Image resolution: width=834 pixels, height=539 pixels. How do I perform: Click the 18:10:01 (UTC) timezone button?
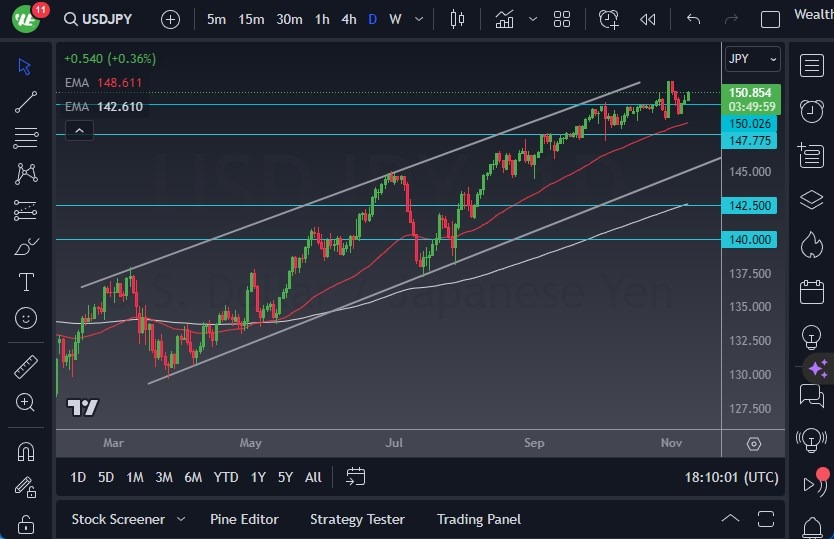pos(731,477)
